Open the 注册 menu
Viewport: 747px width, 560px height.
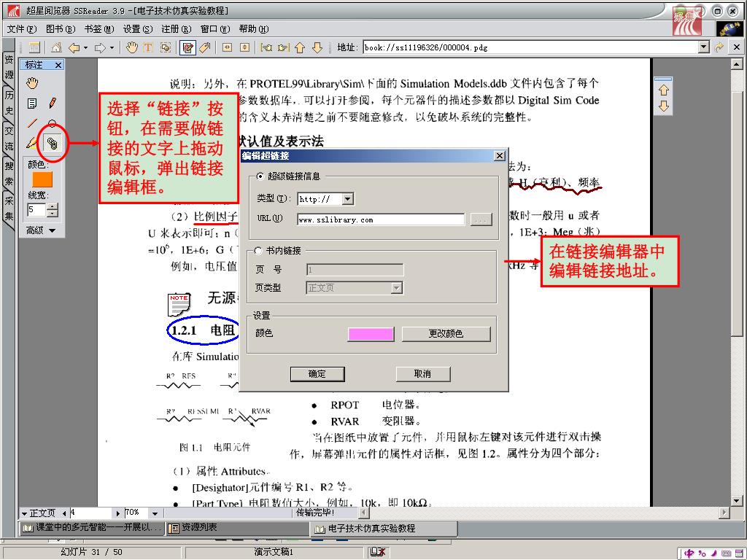point(177,29)
